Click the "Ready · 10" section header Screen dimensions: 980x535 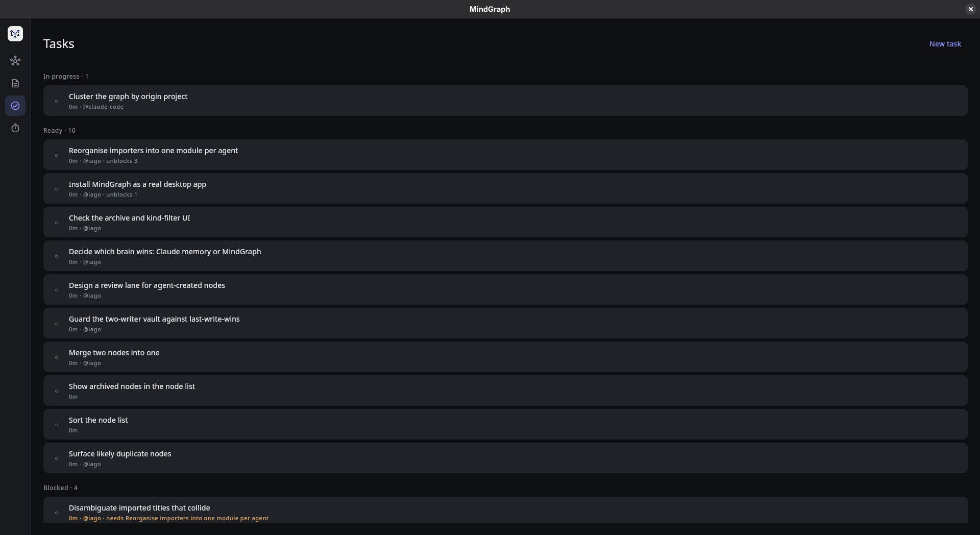coord(59,131)
